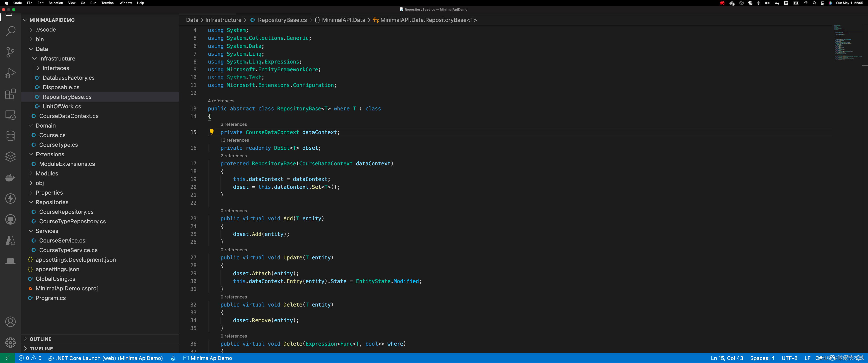Open the Source Control view
This screenshot has height=363, width=868.
click(10, 52)
